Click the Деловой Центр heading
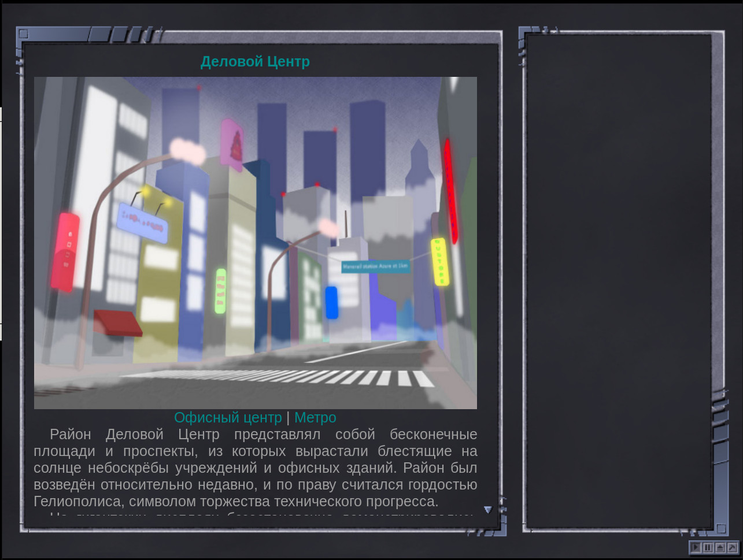The width and height of the screenshot is (743, 560). coord(255,61)
